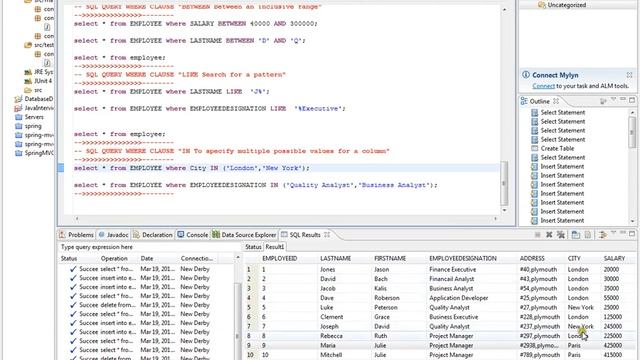The width and height of the screenshot is (640, 360).
Task: Click the editor horizontal scrollbar right arrow
Action: 496,219
